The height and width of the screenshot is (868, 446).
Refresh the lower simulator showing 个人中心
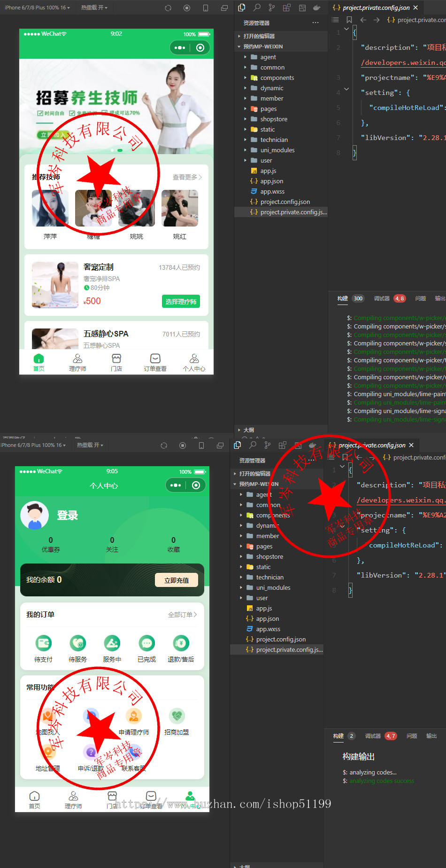[164, 446]
